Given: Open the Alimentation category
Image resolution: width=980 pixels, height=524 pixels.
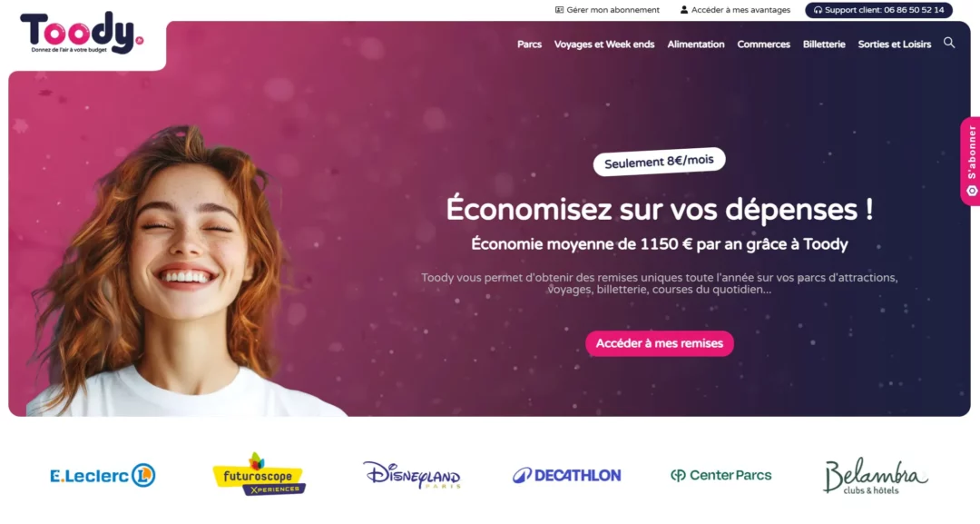Looking at the screenshot, I should coord(696,44).
